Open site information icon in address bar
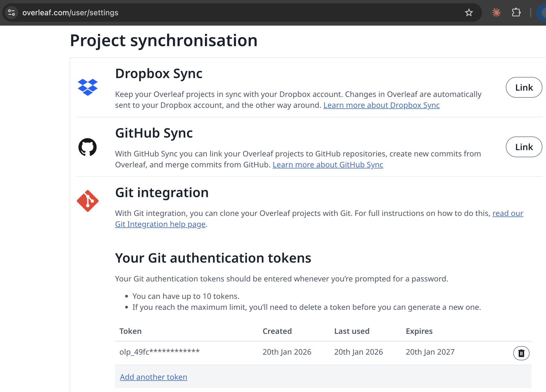This screenshot has height=392, width=546. click(11, 13)
